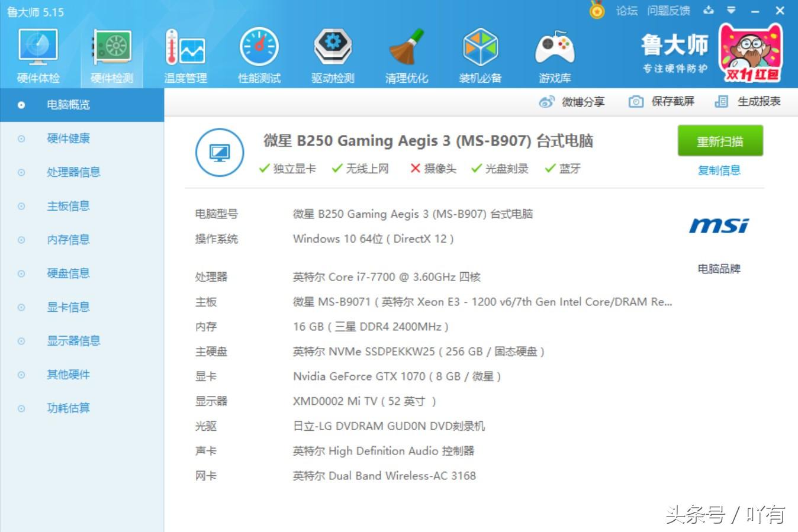Open the title bar dropdown menu arrow
Viewport: 798px width, 532px height.
(732, 11)
